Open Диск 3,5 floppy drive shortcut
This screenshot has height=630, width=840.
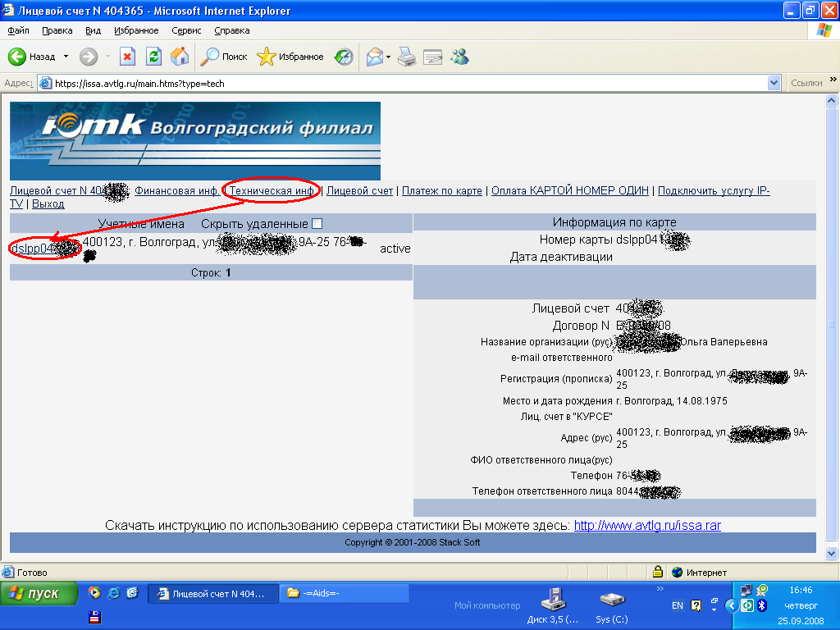coord(552,606)
